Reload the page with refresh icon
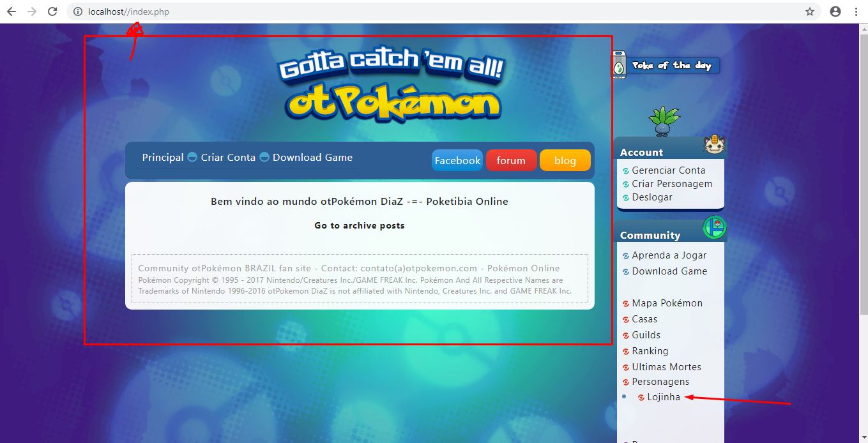Viewport: 868px width, 443px height. point(53,11)
